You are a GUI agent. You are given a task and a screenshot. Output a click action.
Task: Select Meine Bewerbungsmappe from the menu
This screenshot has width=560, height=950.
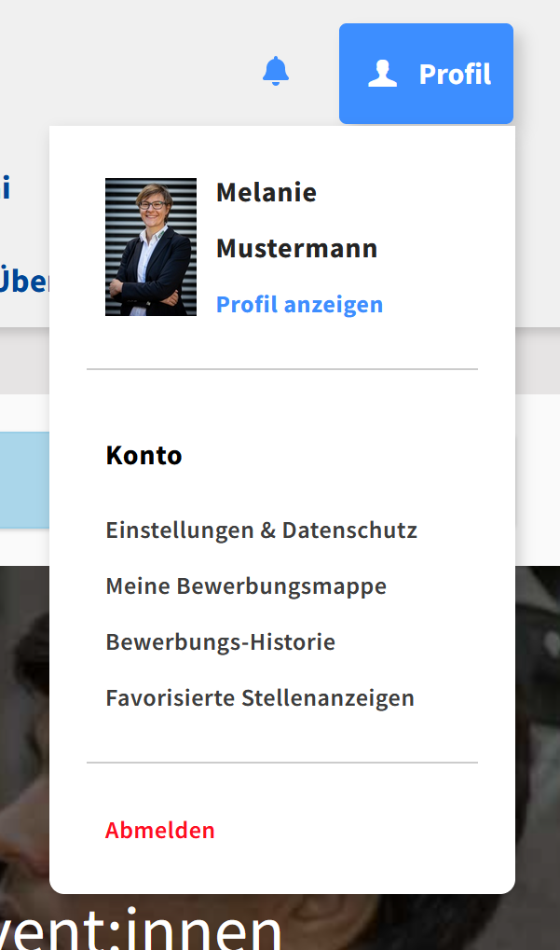click(246, 585)
